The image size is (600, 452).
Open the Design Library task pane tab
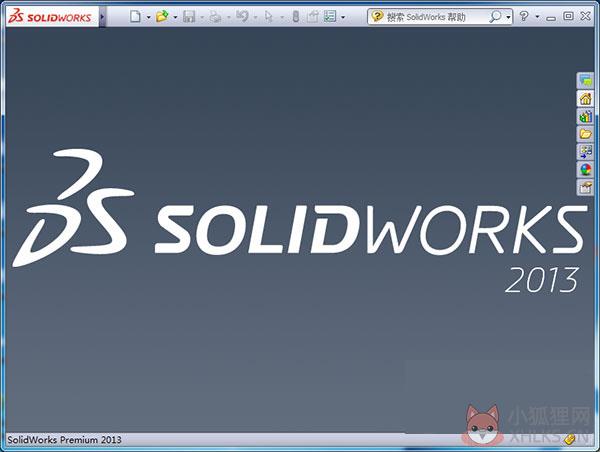pos(585,116)
